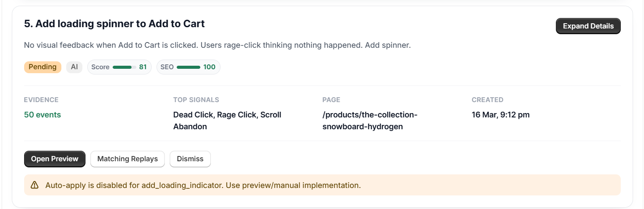Click the TOP SIGNALS column label
The width and height of the screenshot is (644, 209).
196,100
